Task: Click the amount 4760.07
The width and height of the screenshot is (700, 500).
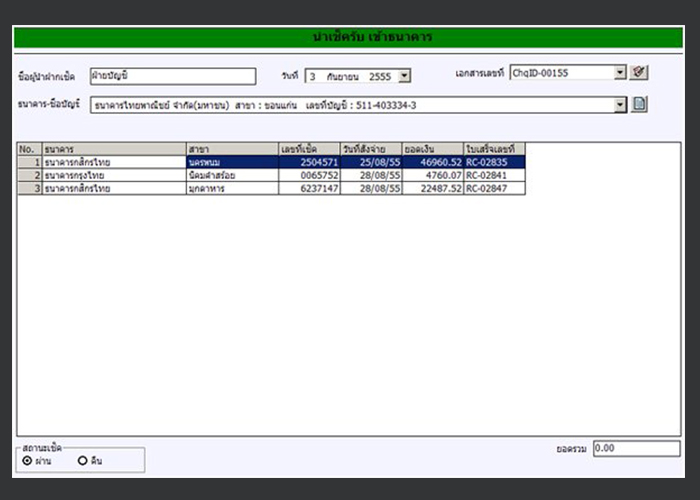Action: coord(433,175)
